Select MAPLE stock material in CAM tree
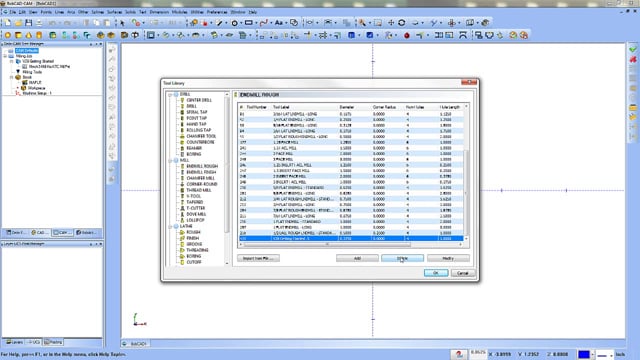The height and width of the screenshot is (360, 640). coord(35,82)
